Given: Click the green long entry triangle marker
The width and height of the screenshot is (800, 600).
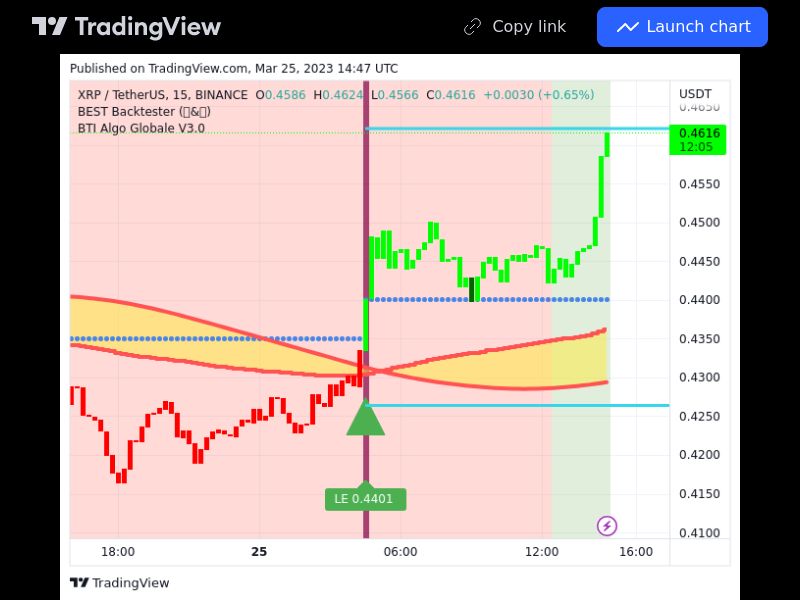Looking at the screenshot, I should [x=365, y=418].
